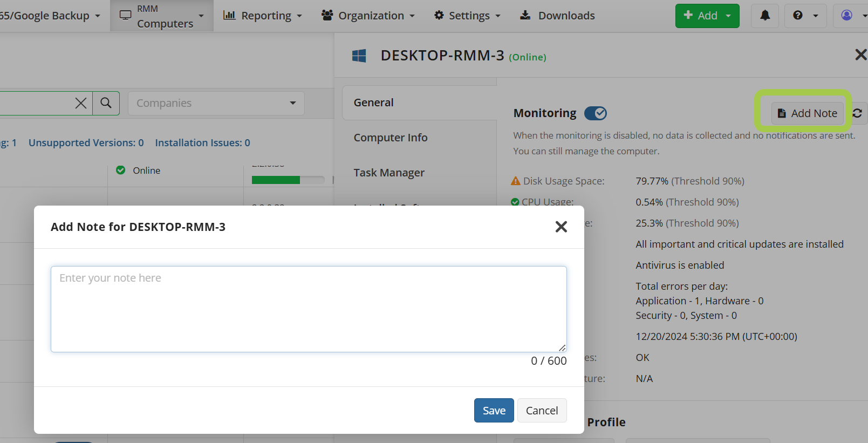Go to Downloads
868x443 pixels.
point(557,16)
